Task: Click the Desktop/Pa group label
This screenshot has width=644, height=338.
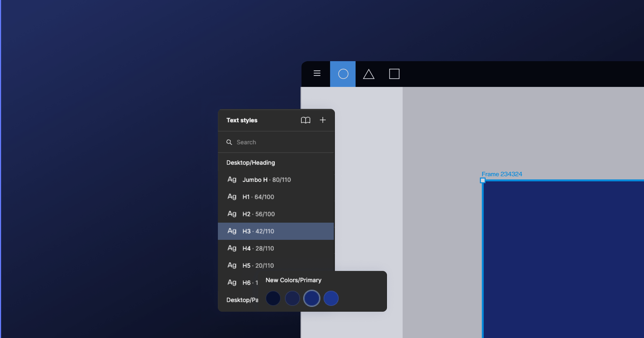Action: point(242,300)
